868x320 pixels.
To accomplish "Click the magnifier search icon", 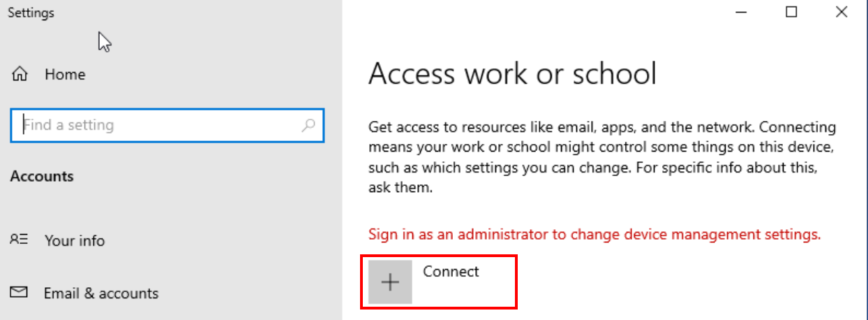I will [x=308, y=126].
